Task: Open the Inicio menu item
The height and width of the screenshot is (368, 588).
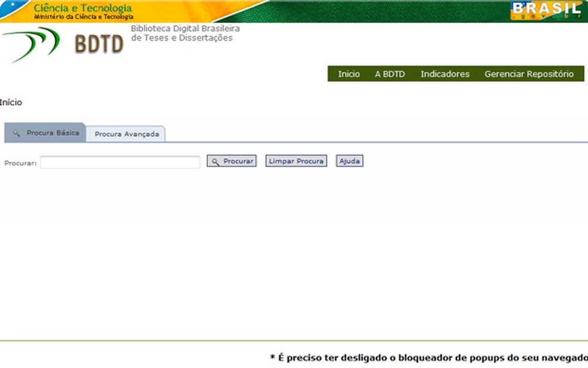Action: click(348, 73)
